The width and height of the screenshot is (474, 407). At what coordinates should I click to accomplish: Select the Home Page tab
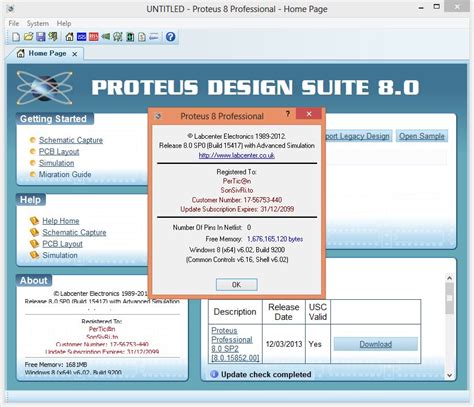[47, 53]
